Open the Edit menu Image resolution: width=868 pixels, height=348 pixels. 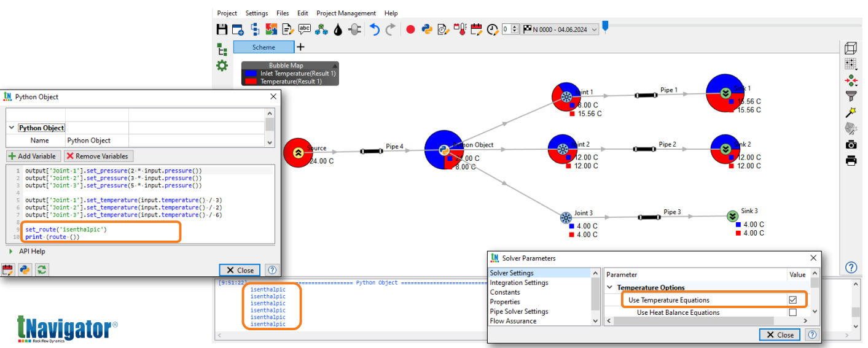tap(303, 13)
